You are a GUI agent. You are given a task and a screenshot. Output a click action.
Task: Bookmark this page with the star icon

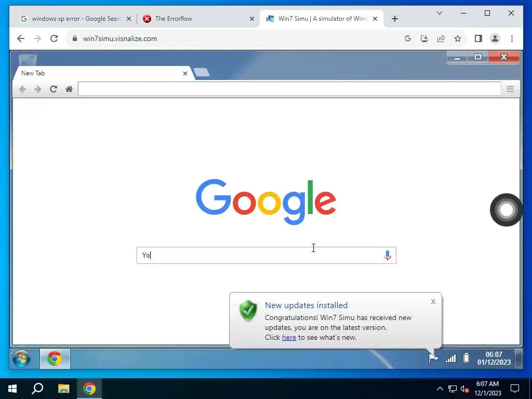pyautogui.click(x=458, y=38)
